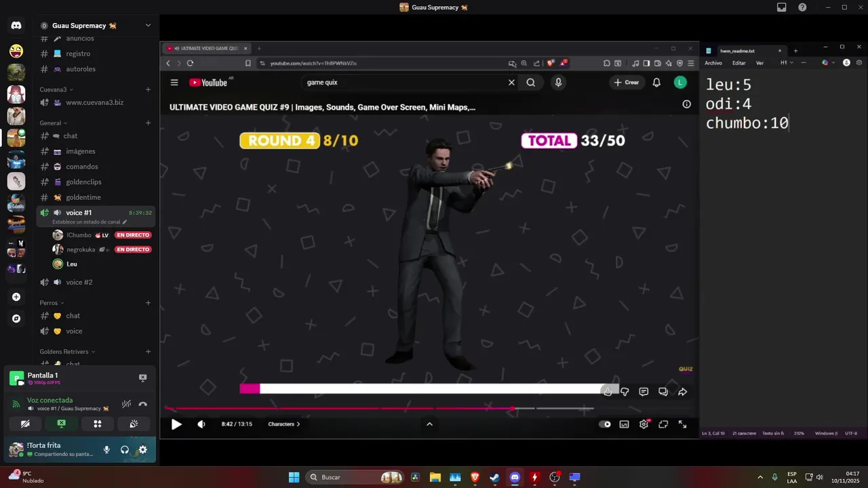Image resolution: width=868 pixels, height=488 pixels.
Task: Click the browser address bar URL
Action: point(313,63)
